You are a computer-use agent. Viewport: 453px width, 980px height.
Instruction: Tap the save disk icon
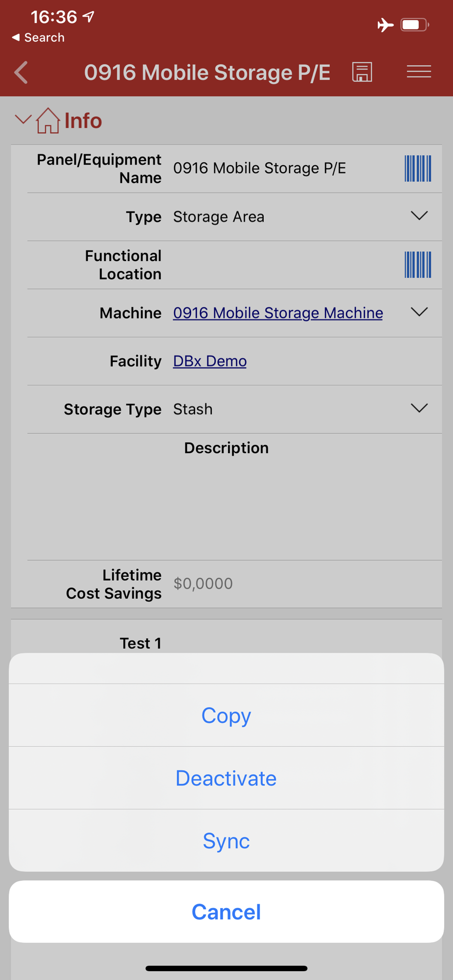coord(362,72)
